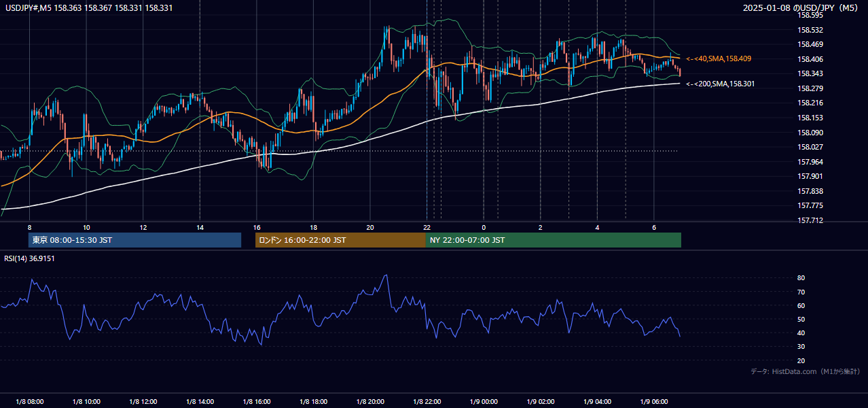Click the orange 40 SMA 158.409 label
Image resolution: width=868 pixels, height=408 pixels.
pos(719,59)
